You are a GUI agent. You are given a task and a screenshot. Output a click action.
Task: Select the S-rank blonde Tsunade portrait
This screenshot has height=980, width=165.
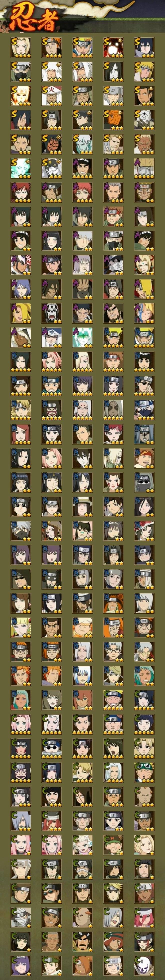click(x=20, y=47)
